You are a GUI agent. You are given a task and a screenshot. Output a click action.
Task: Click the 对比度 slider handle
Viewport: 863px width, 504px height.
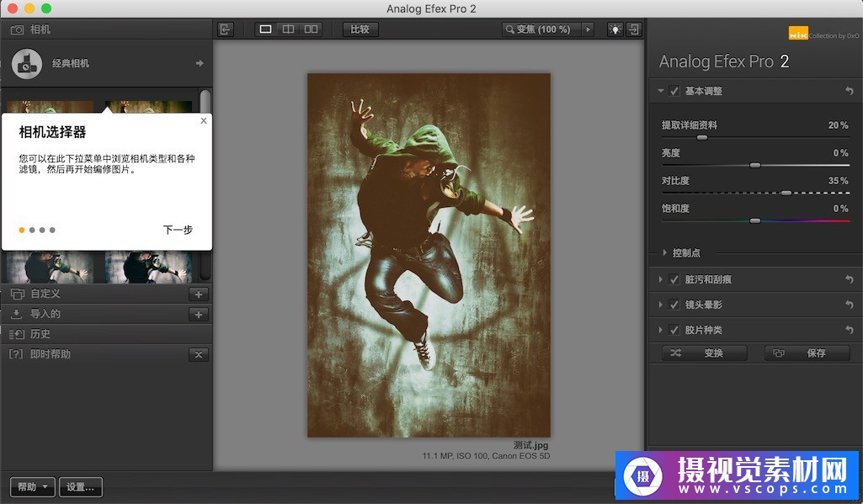point(786,193)
